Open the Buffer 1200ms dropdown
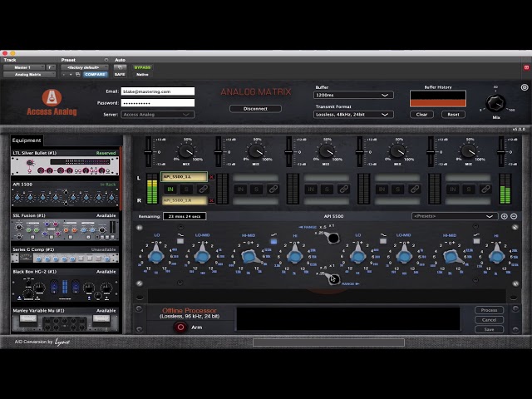The image size is (532, 399). click(353, 95)
